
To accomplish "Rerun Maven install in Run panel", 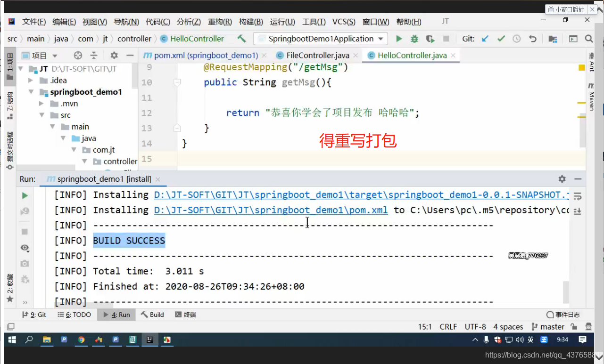I will coord(25,195).
